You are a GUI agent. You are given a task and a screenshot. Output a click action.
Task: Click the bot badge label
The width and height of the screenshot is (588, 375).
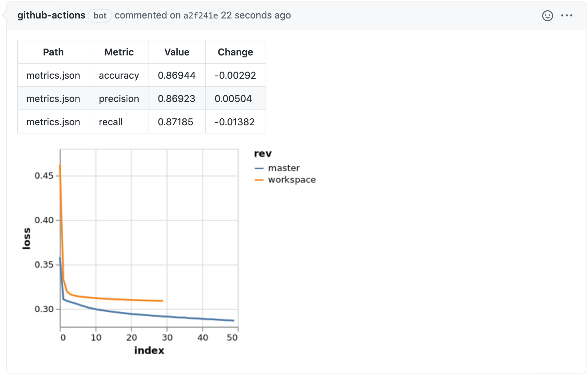tap(100, 16)
